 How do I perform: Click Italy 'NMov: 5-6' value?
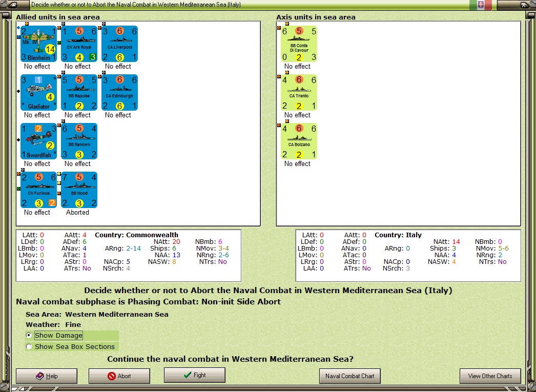coord(492,248)
